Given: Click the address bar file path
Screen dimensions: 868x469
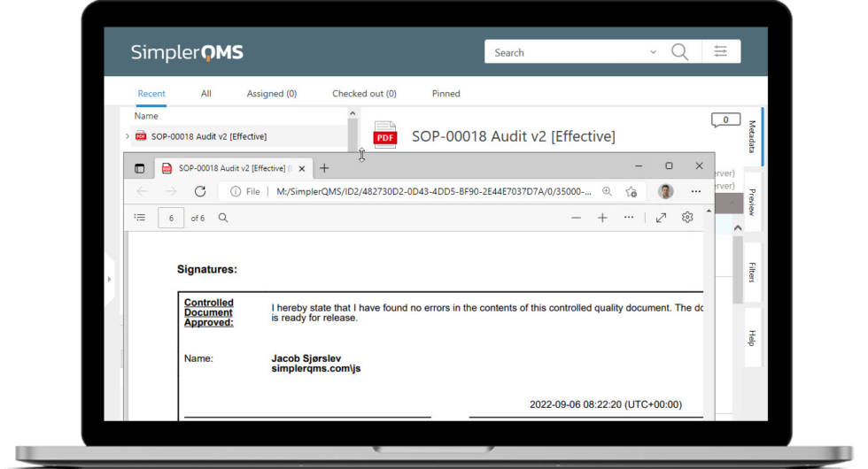Looking at the screenshot, I should coord(433,191).
